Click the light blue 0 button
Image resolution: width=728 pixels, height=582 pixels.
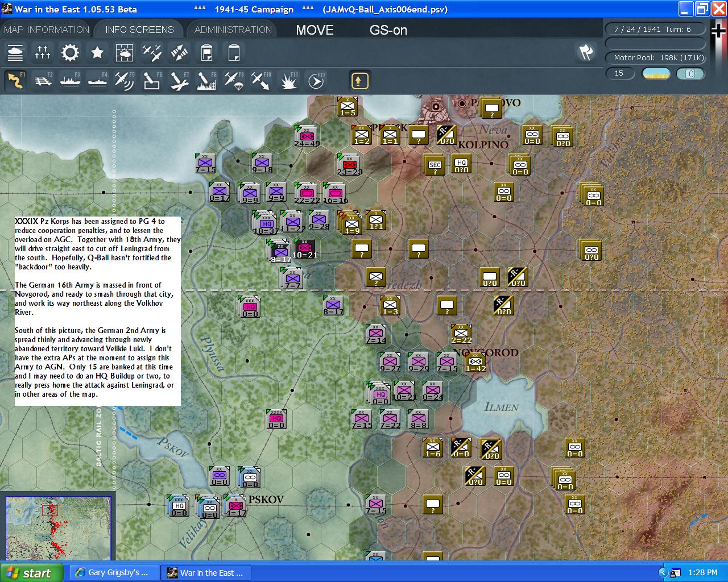pyautogui.click(x=690, y=73)
